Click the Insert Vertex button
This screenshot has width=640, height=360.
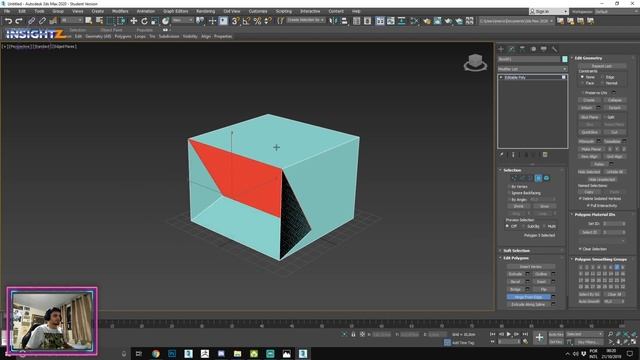[x=531, y=267]
